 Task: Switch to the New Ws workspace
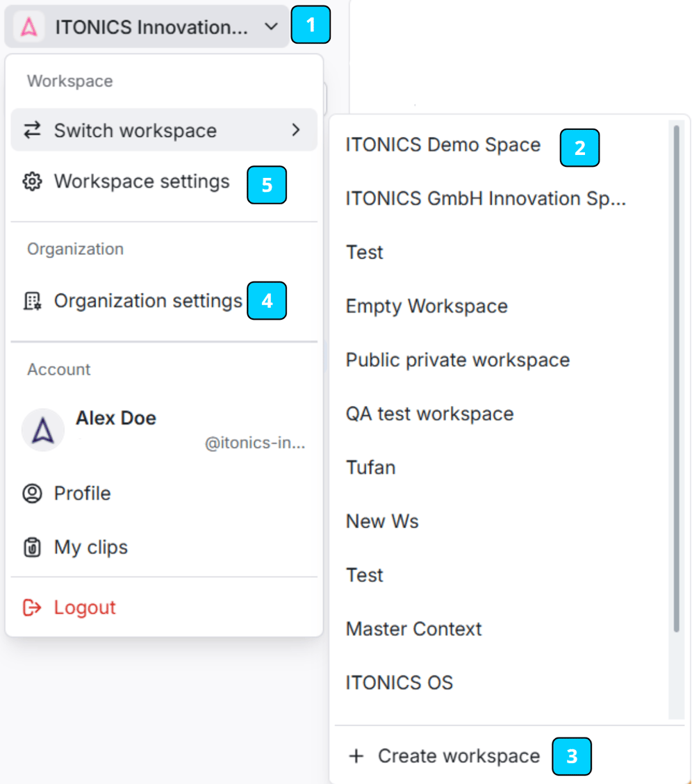(x=382, y=521)
